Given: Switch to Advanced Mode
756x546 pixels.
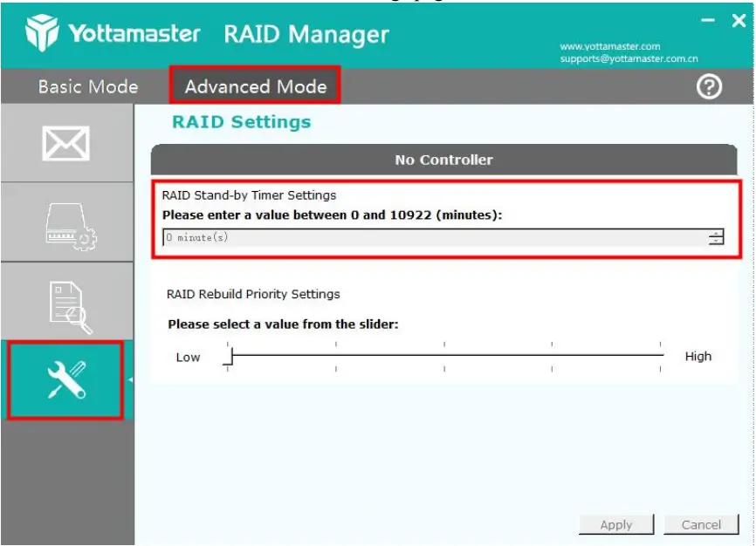Looking at the screenshot, I should tap(256, 86).
